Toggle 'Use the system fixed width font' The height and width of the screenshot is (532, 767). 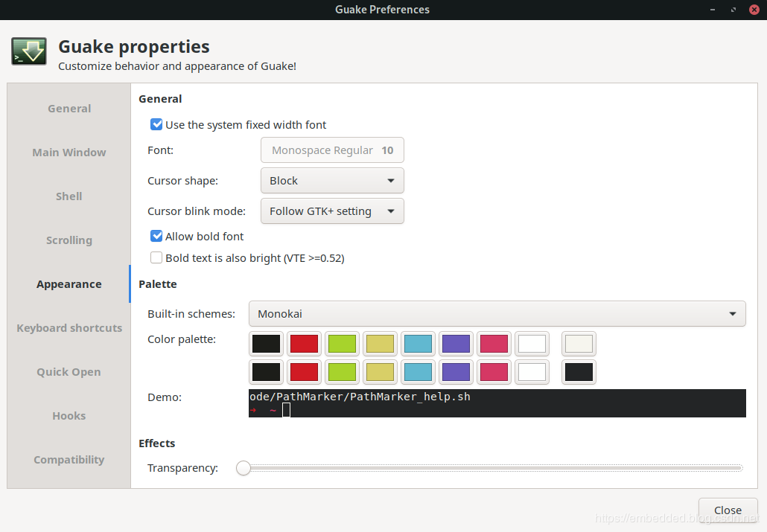[156, 125]
